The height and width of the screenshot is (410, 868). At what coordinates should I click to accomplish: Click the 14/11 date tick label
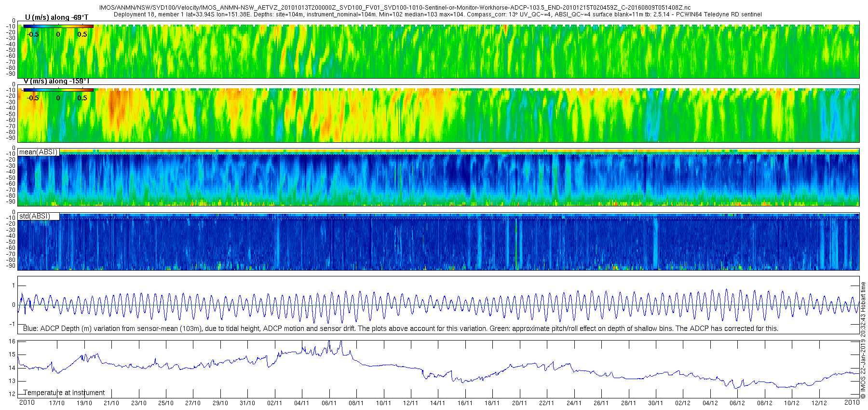[438, 403]
